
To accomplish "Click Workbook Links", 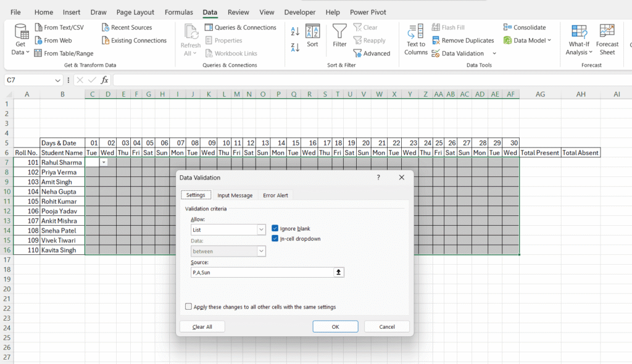I will (231, 53).
